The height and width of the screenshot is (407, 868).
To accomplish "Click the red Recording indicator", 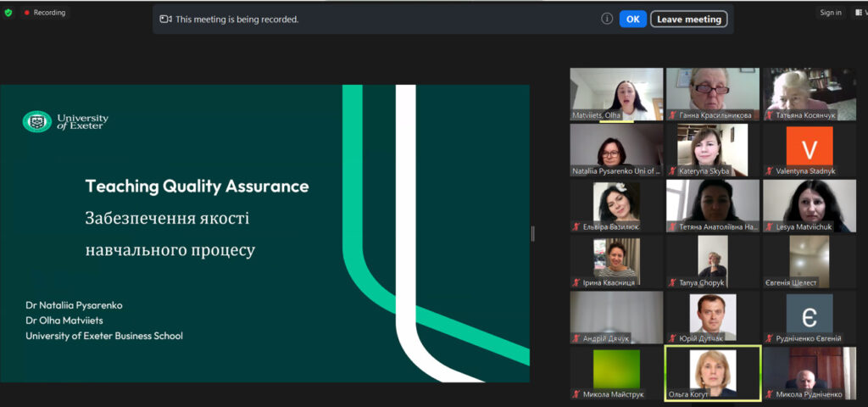I will [45, 13].
